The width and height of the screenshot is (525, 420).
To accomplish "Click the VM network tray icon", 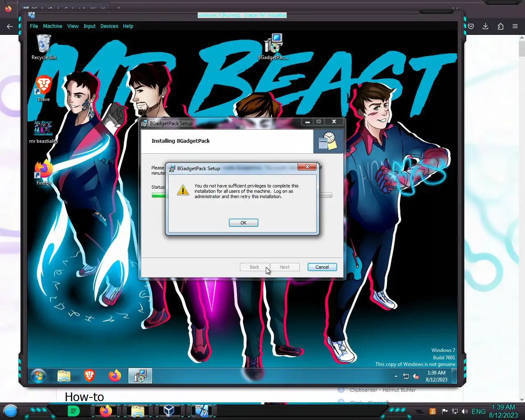I will coord(406,376).
